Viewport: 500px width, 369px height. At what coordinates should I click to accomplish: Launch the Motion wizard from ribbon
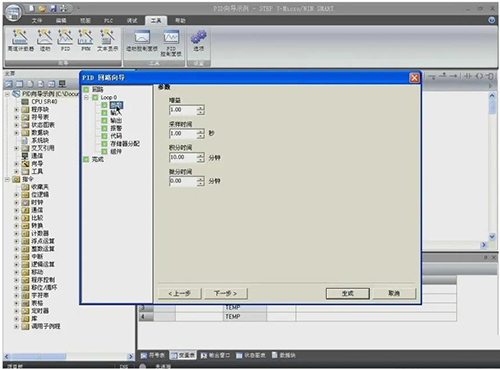click(x=45, y=40)
